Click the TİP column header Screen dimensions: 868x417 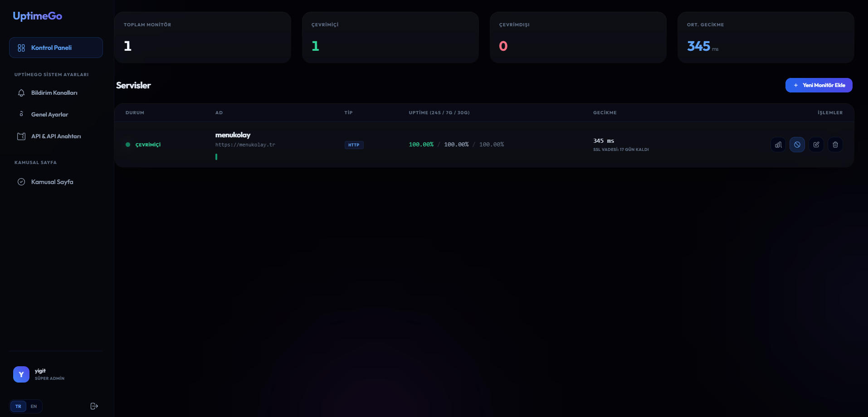pos(348,113)
